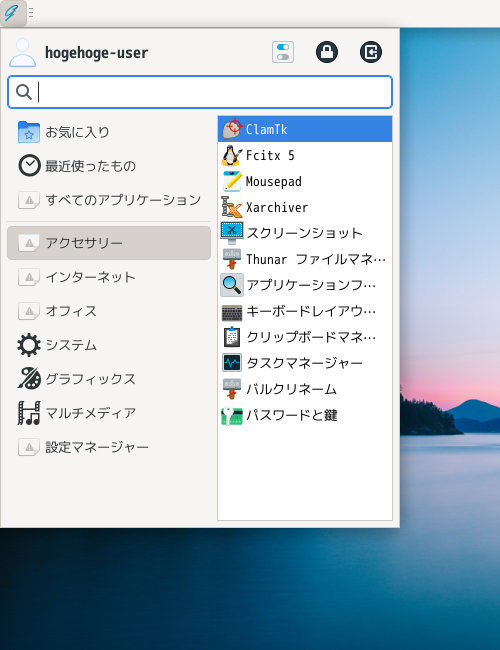This screenshot has width=500, height=650.
Task: Open the グラフィックス category
Action: [x=109, y=379]
